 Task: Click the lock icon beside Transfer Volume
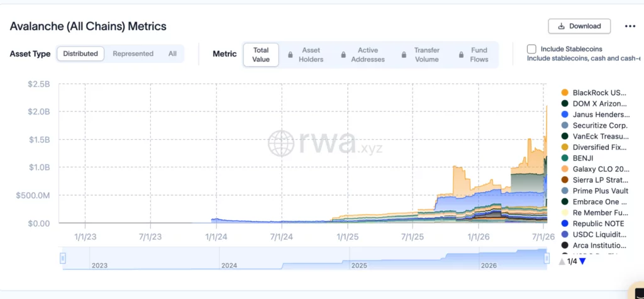pos(404,55)
